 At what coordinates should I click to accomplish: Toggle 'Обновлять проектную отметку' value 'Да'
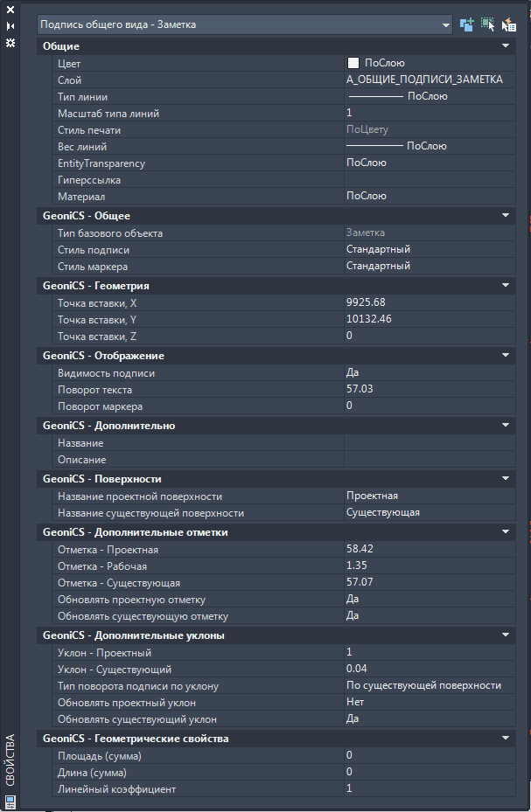tap(424, 600)
